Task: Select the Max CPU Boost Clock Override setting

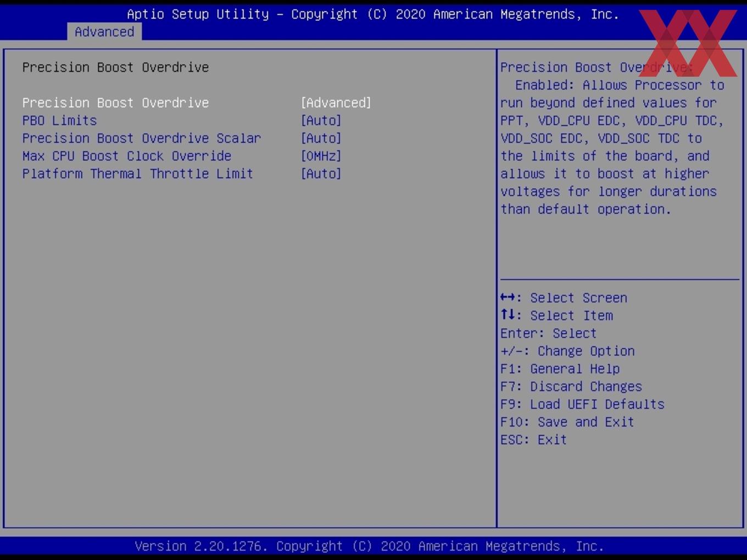Action: 127,156
